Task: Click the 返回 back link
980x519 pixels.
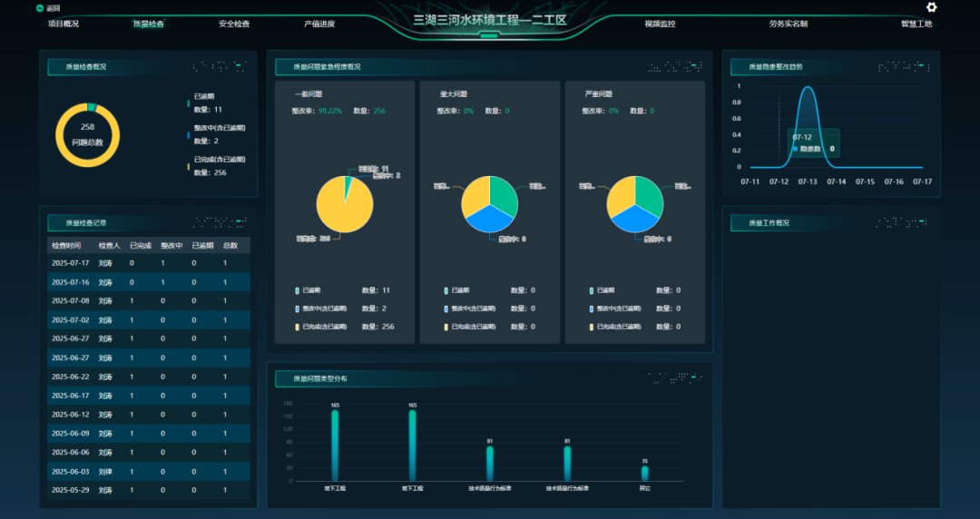Action: [x=54, y=8]
